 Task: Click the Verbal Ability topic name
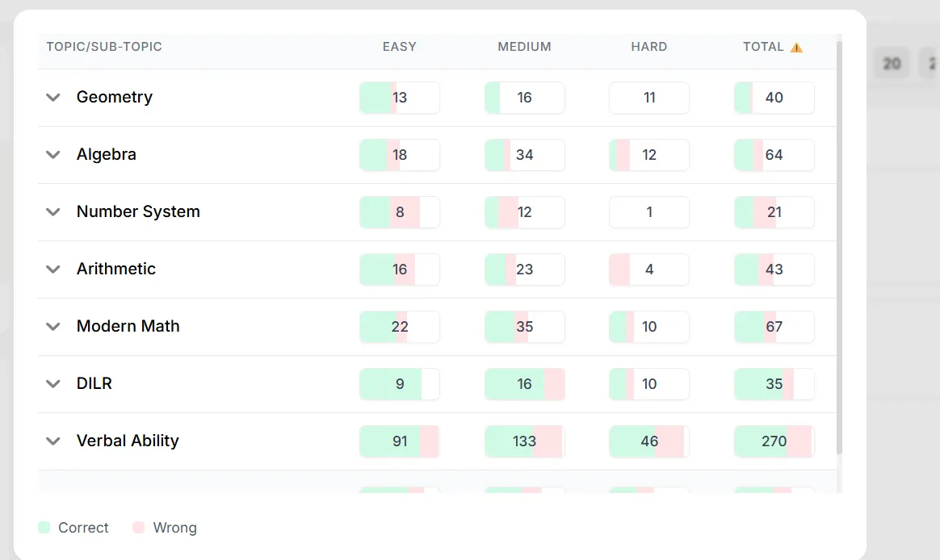(128, 441)
